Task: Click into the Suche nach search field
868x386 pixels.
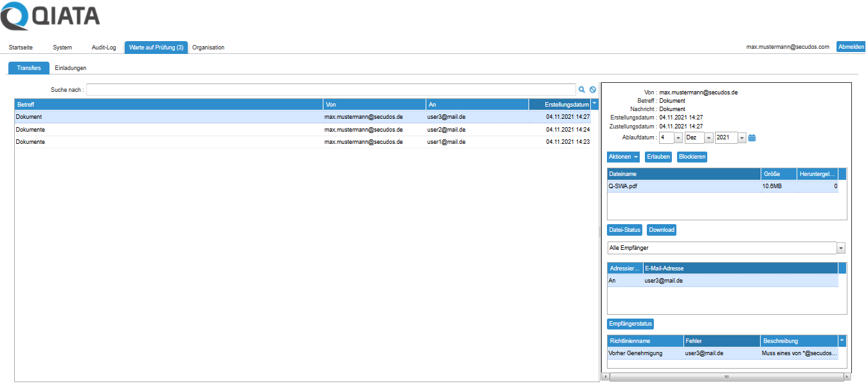Action: (x=331, y=90)
